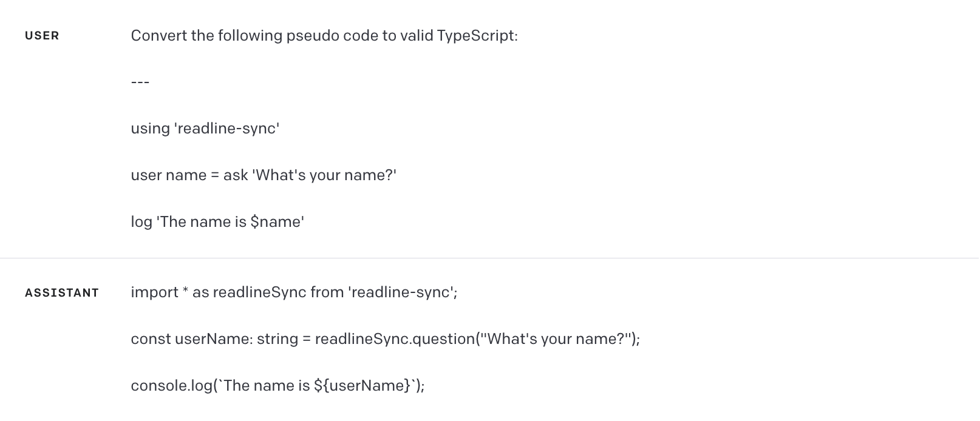This screenshot has width=980, height=421.
Task: Click the 'import * as readlineSync' line
Action: pyautogui.click(x=293, y=292)
